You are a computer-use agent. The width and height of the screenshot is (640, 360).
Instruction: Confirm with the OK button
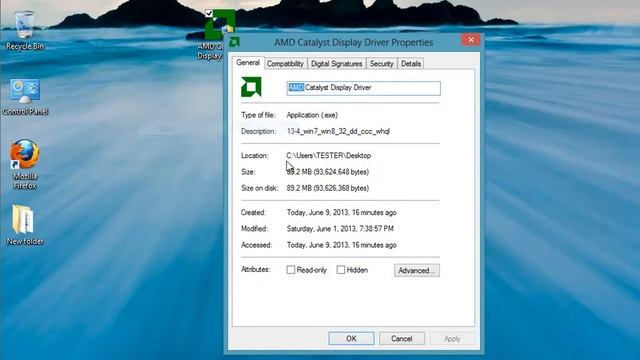pyautogui.click(x=351, y=338)
